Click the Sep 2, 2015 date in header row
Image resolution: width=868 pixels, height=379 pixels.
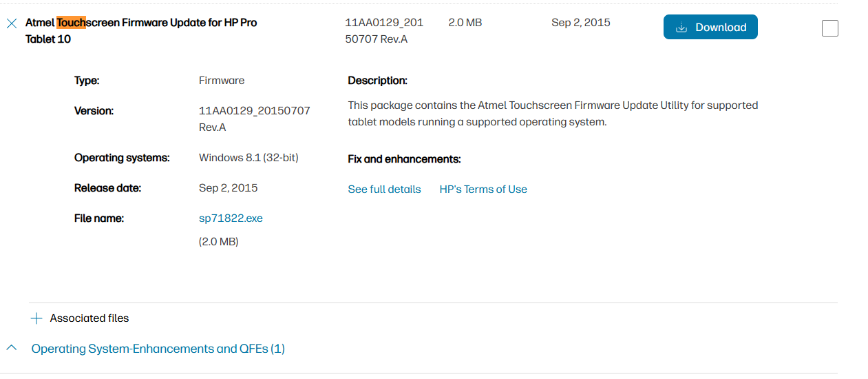coord(581,23)
